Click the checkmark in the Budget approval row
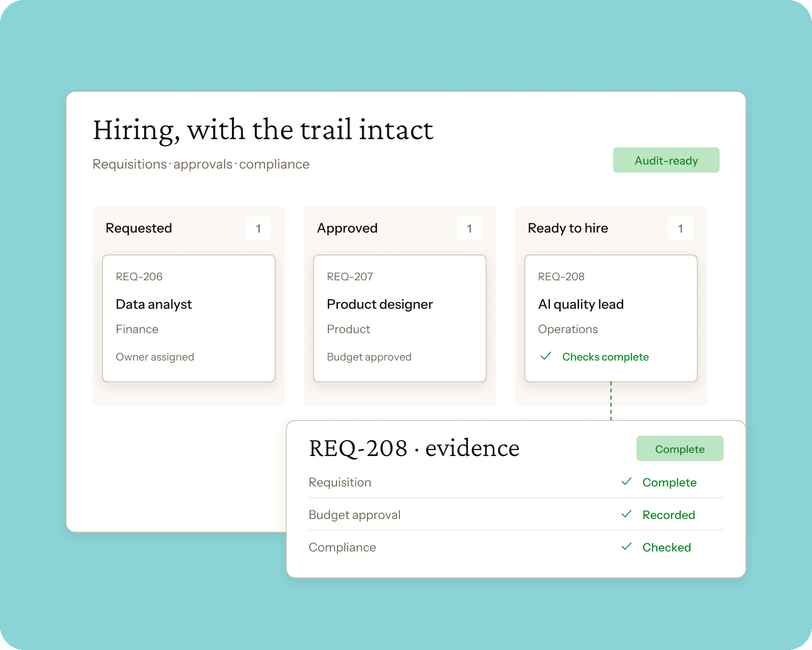 pos(627,514)
